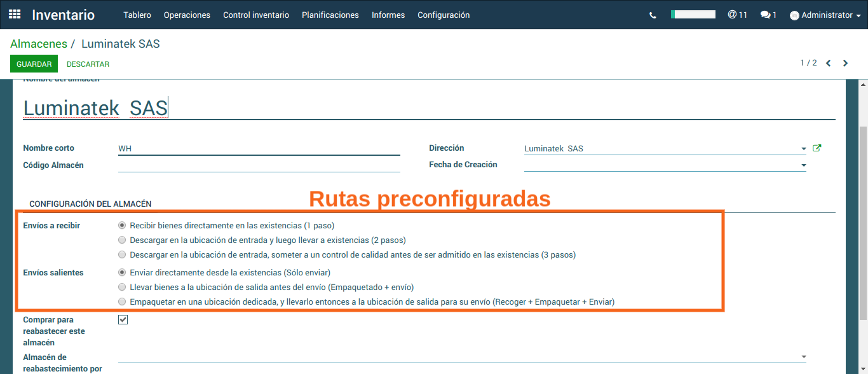Expand the Almacén de reabastecimiento dropdown

[804, 357]
